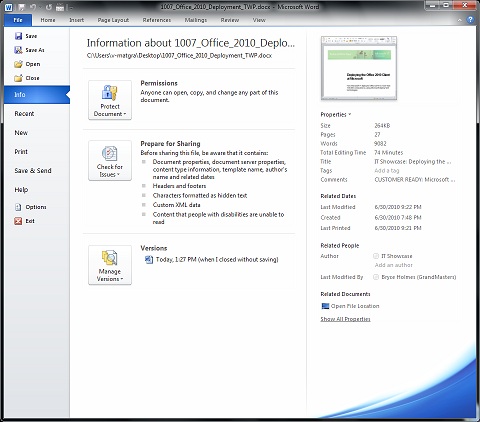Viewport: 480px width, 422px height.
Task: Click the Redo icon in quick access toolbar
Action: (x=49, y=7)
